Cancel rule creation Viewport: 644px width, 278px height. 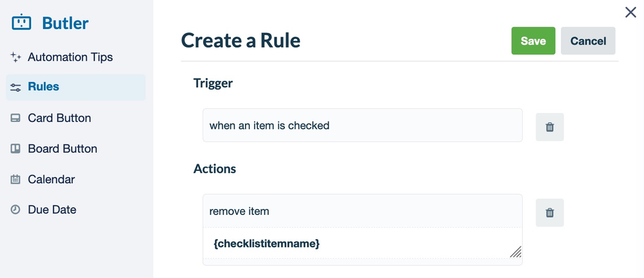[588, 41]
